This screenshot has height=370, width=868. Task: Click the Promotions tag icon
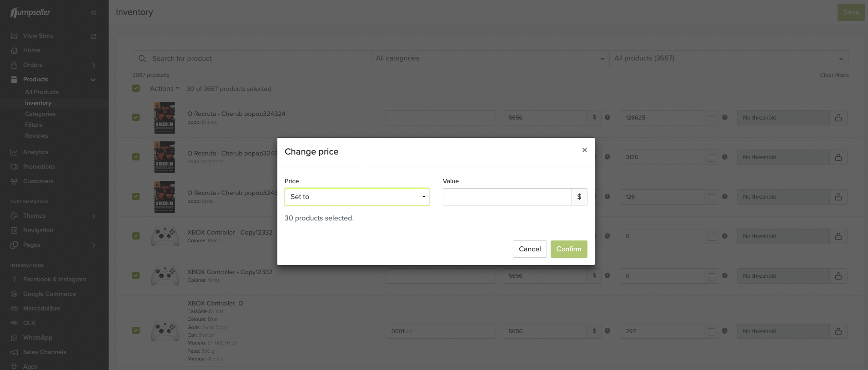point(14,167)
